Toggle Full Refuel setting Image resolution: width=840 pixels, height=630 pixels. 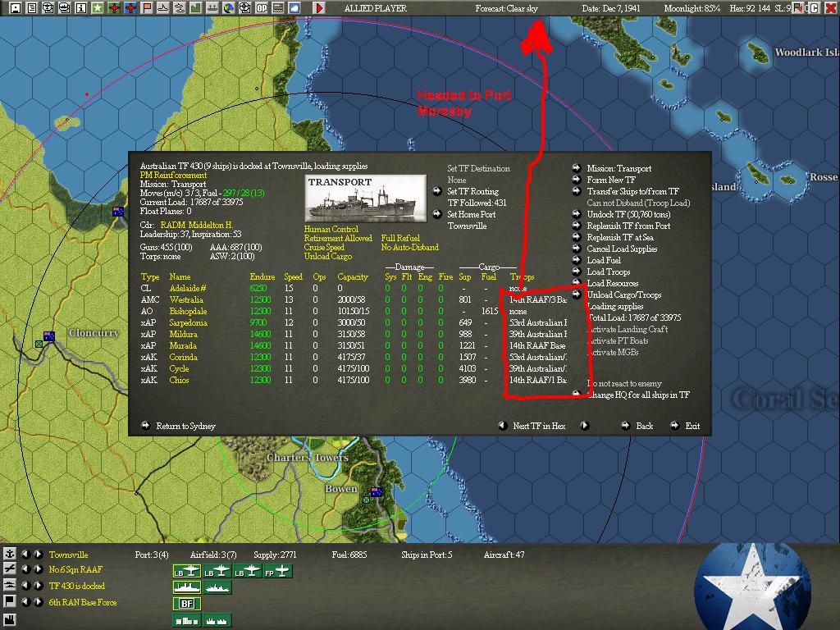pyautogui.click(x=400, y=238)
